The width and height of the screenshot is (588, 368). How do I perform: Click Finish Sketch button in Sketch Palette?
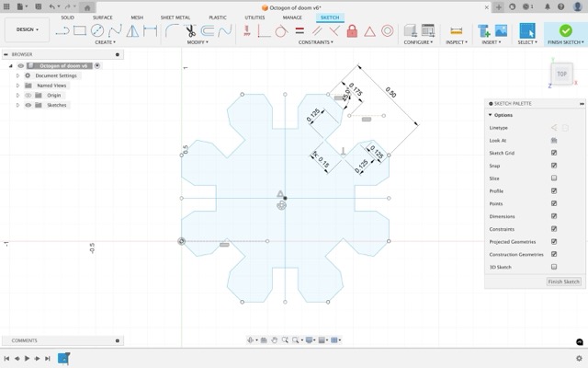coord(563,282)
